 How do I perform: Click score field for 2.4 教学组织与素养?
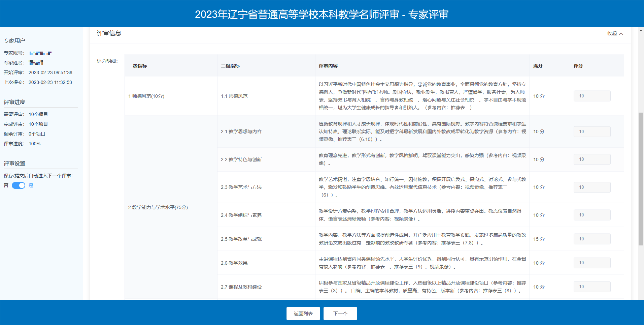point(592,215)
